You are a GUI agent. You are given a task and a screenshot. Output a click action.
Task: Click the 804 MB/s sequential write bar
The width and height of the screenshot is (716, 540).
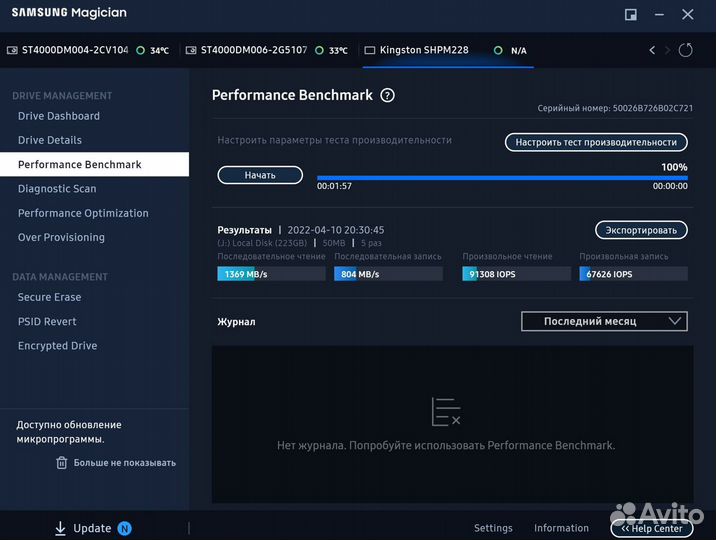[389, 274]
